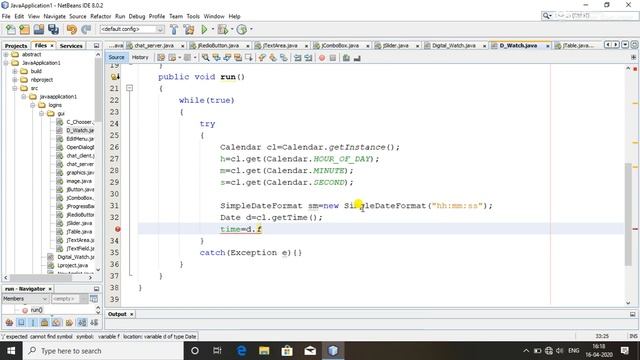
Task: Open the editor tabs list dropdown
Action: click(625, 45)
